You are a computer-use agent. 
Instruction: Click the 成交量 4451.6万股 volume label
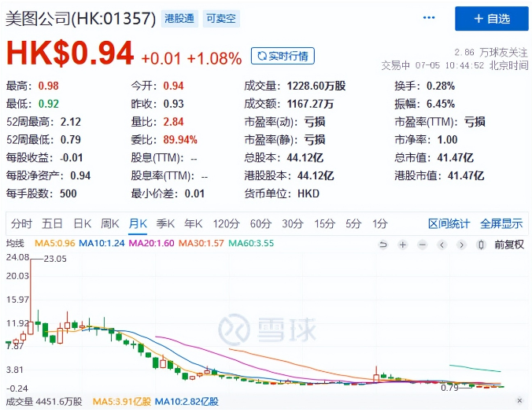(x=44, y=402)
